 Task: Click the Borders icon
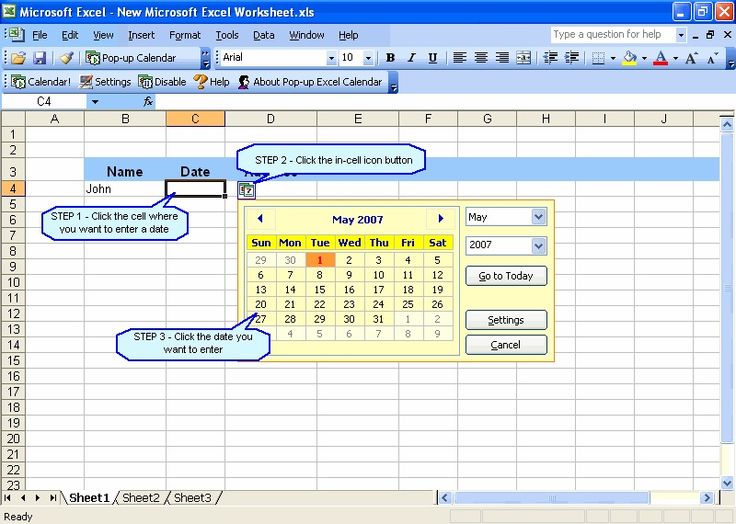coord(598,58)
